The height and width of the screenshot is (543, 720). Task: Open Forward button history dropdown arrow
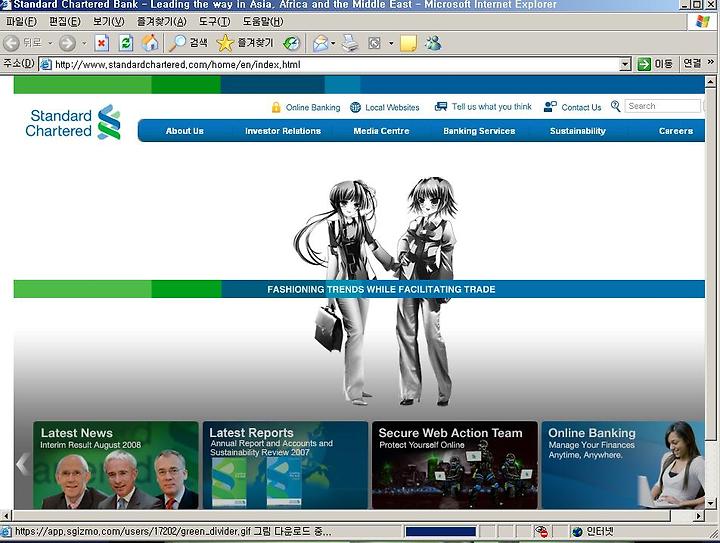pos(84,43)
